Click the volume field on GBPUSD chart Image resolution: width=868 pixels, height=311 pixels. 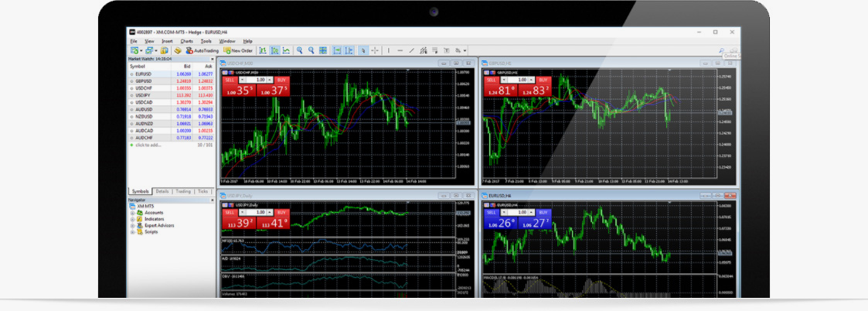[522, 80]
